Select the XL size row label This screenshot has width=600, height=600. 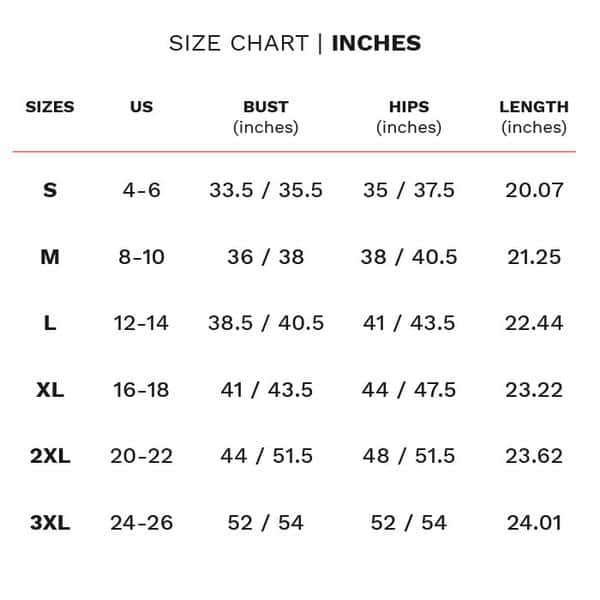(x=50, y=390)
